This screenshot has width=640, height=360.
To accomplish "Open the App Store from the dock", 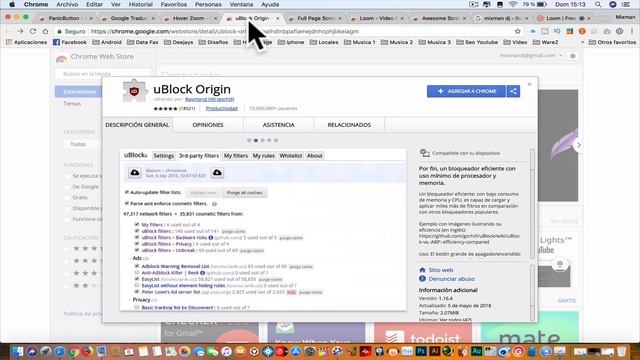I will point(296,351).
